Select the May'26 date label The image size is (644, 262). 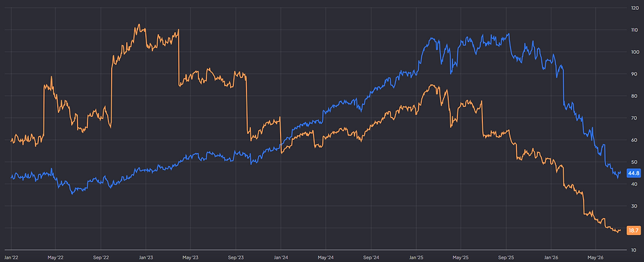595,257
